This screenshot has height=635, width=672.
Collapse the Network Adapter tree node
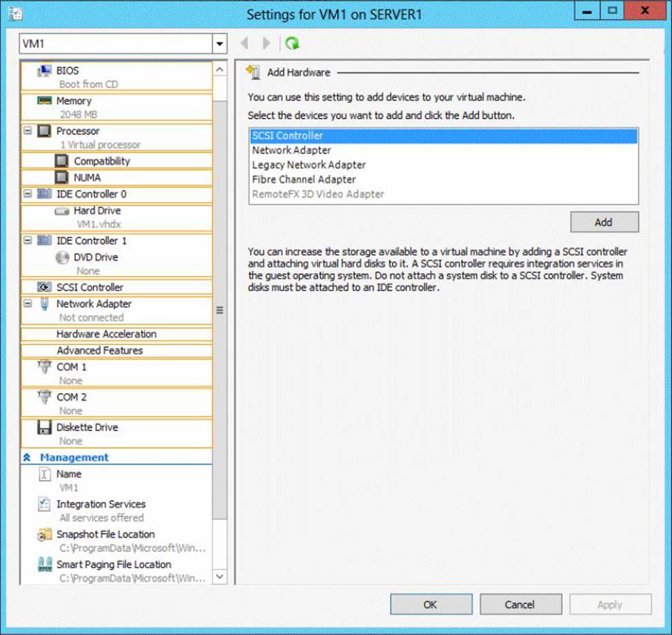(x=28, y=303)
